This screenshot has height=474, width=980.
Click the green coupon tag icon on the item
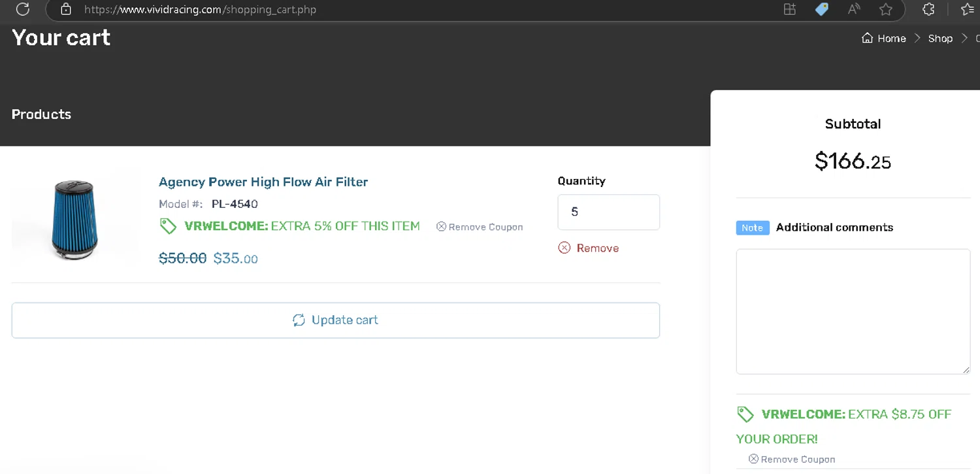pos(168,226)
